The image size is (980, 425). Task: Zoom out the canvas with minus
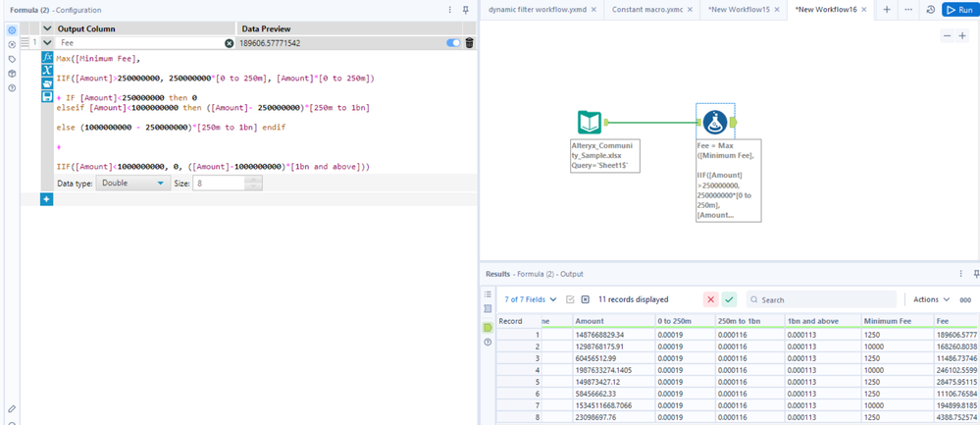pos(947,35)
